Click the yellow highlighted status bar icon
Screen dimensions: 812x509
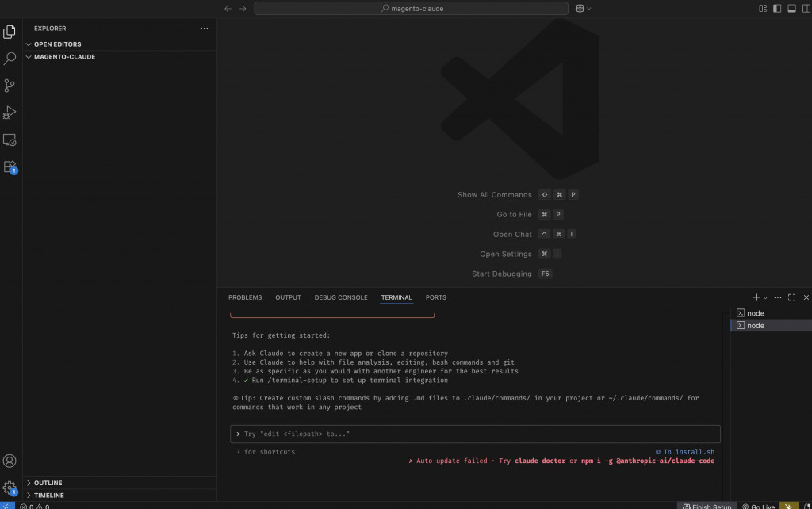pyautogui.click(x=789, y=506)
